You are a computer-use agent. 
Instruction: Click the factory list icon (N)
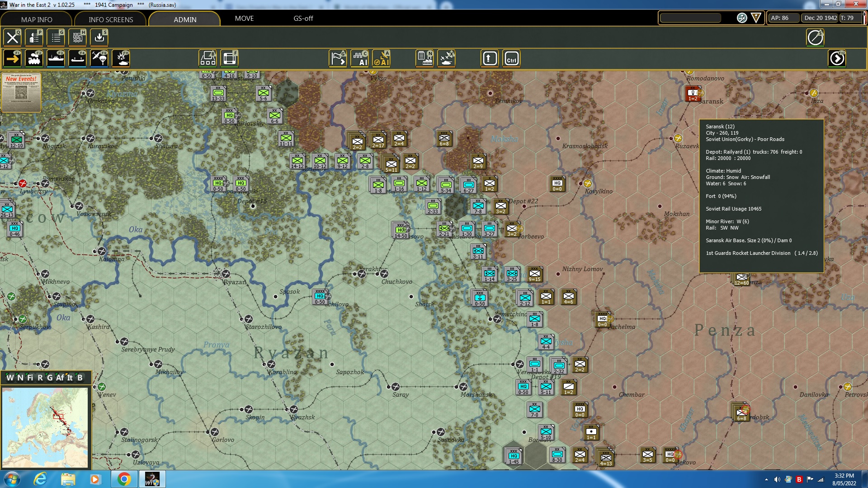point(425,58)
